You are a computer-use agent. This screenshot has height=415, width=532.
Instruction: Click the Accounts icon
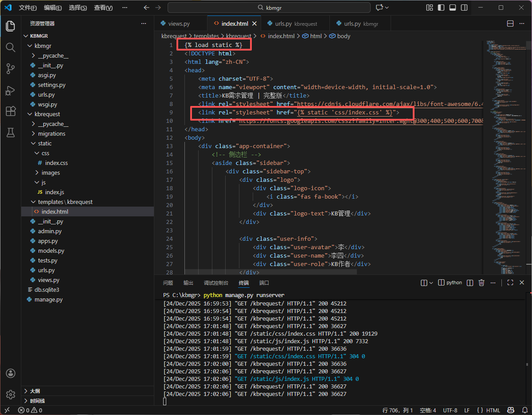click(x=11, y=373)
